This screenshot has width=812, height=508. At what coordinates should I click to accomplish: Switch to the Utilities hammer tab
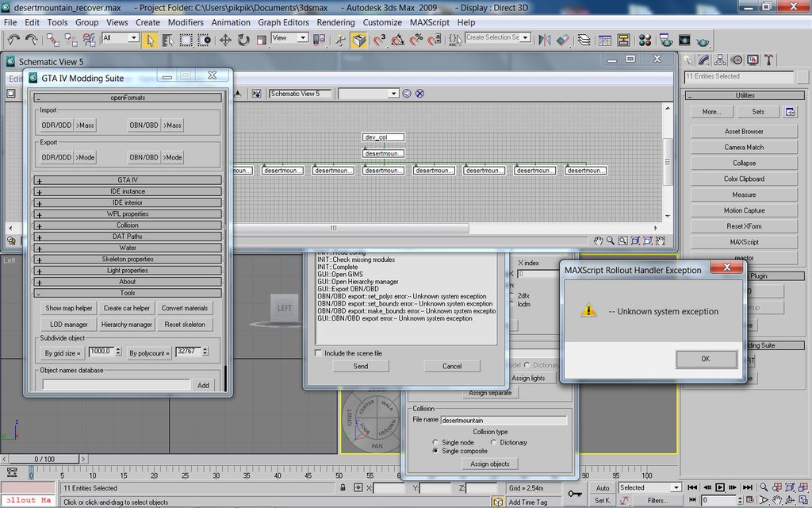(769, 60)
